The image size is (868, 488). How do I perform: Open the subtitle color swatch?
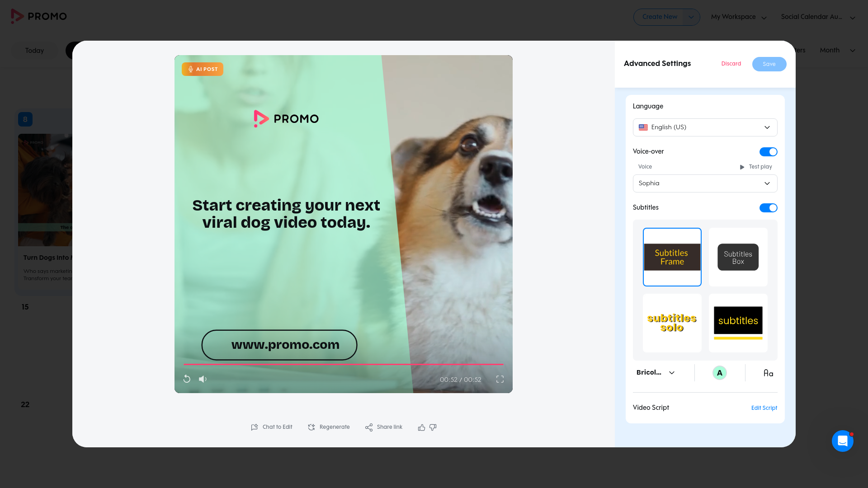coord(720,373)
